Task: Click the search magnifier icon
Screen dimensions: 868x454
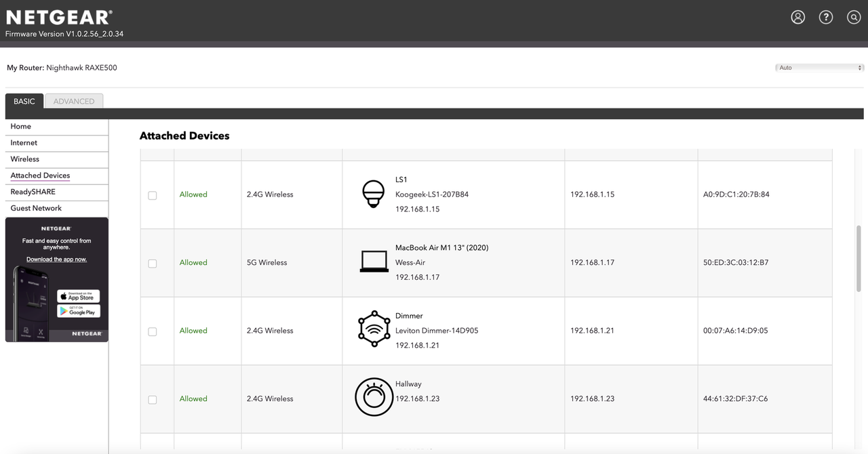Action: [854, 18]
